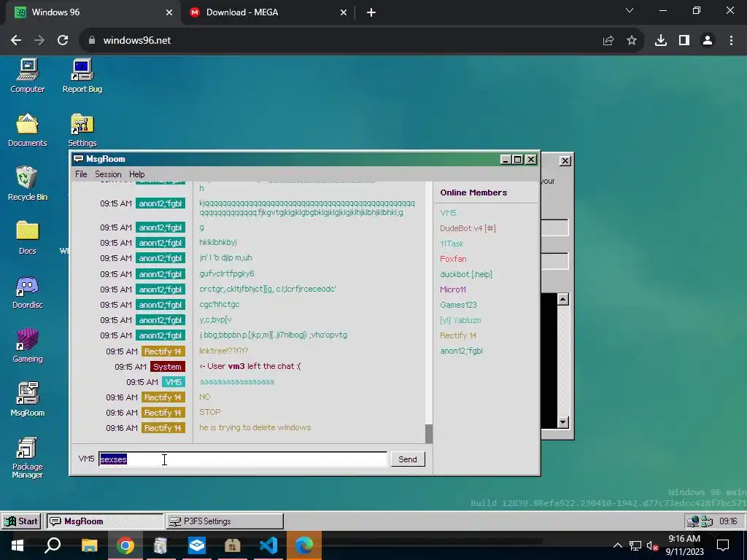Screen dimensions: 747x560
Task: Select duckbot [.help] in Online Members
Action: click(466, 274)
